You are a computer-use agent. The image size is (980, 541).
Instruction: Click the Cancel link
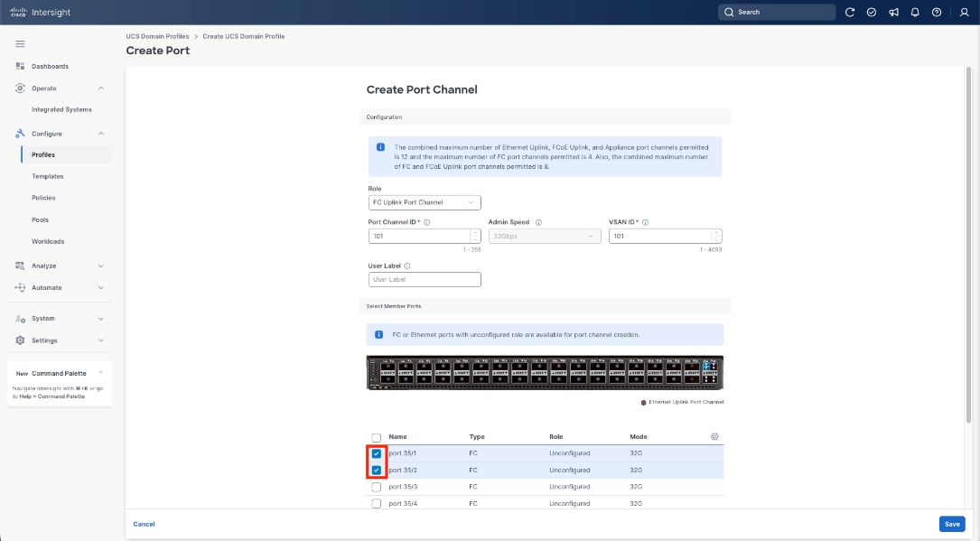(144, 524)
